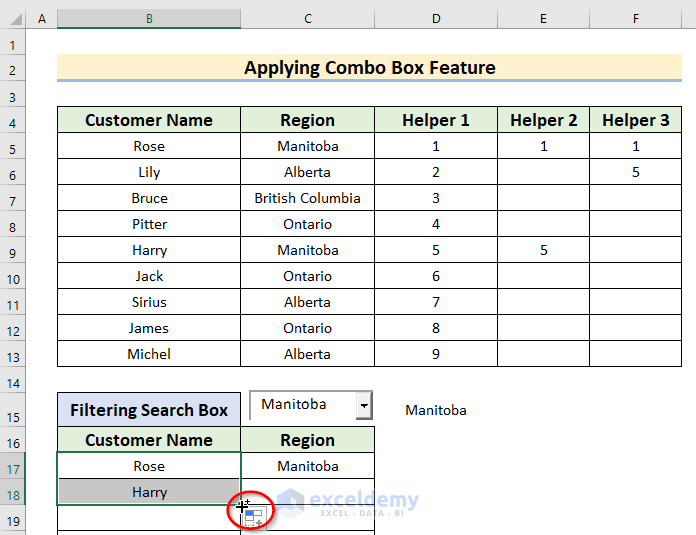Select the 'Harry' cell in row 9

pos(149,250)
